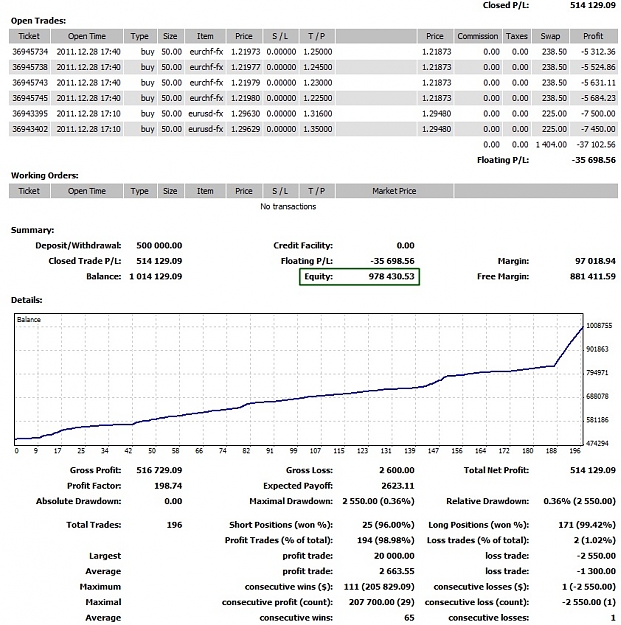The height and width of the screenshot is (625, 621).
Task: Click the Maximal Drawdown value 2 550.00 (0.36%)
Action: [378, 501]
